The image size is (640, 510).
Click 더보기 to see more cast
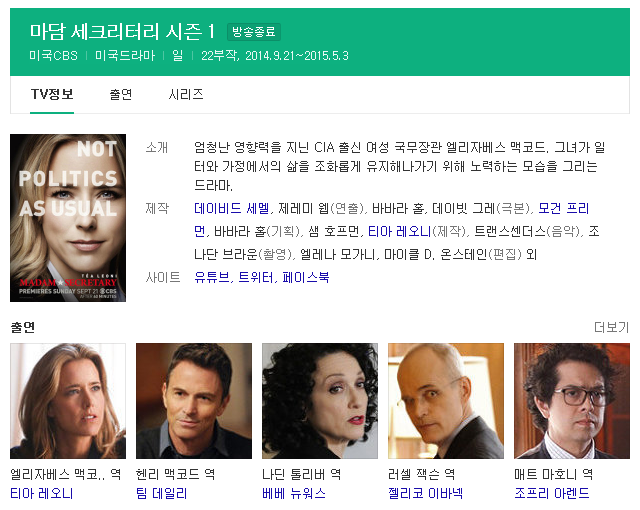611,327
